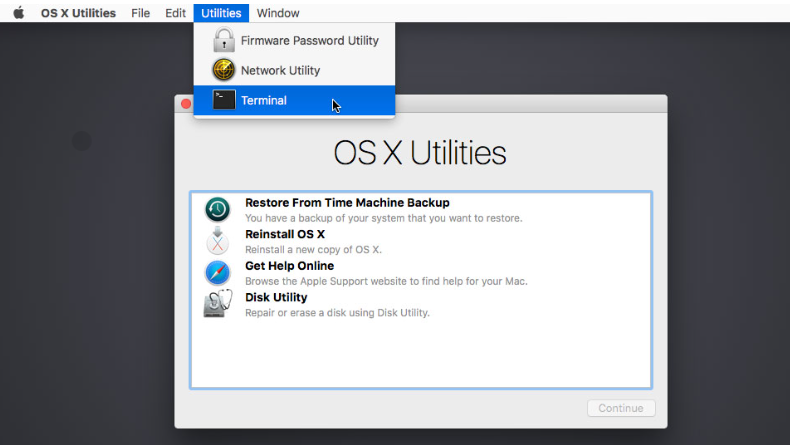Open the Apple menu
The width and height of the screenshot is (790, 445).
point(18,13)
